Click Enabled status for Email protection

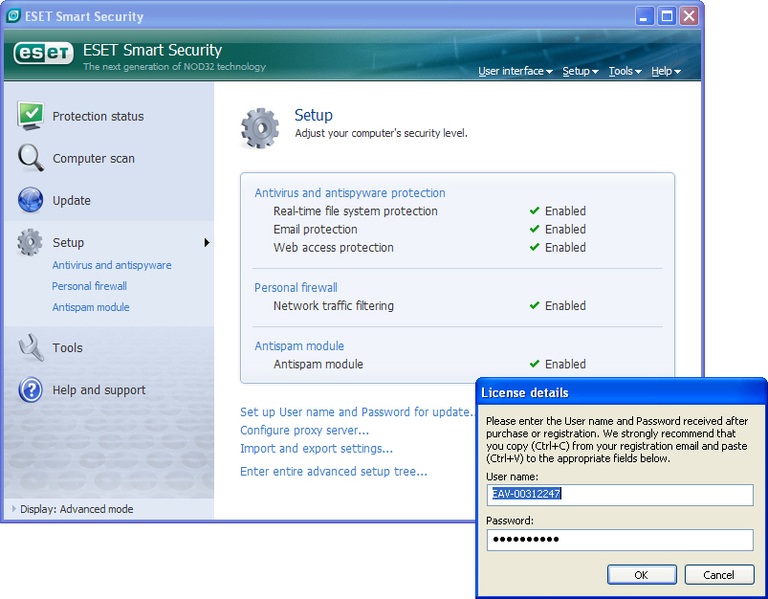point(565,229)
